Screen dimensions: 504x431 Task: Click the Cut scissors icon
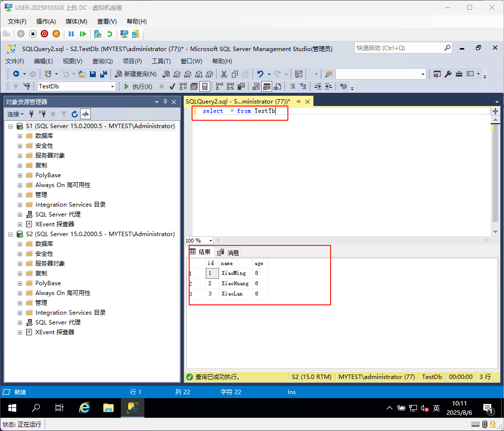click(x=224, y=74)
